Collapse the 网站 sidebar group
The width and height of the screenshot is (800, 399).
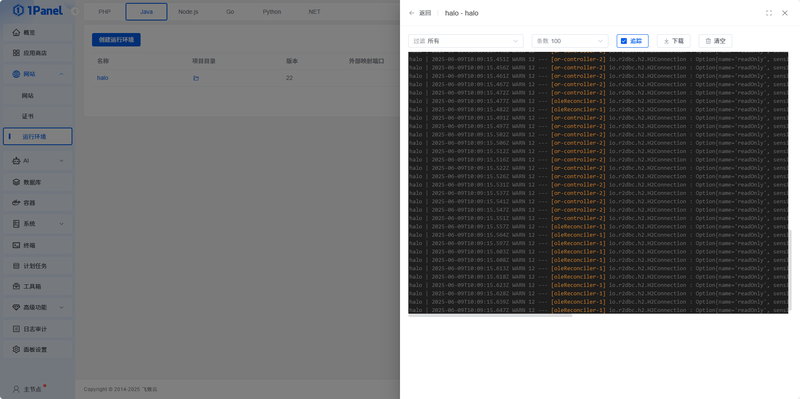(61, 74)
